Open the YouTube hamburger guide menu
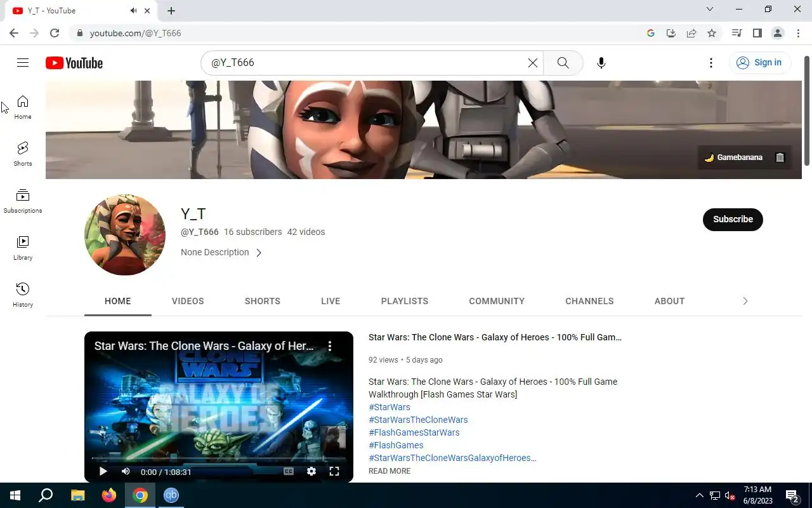The width and height of the screenshot is (812, 508). (23, 62)
